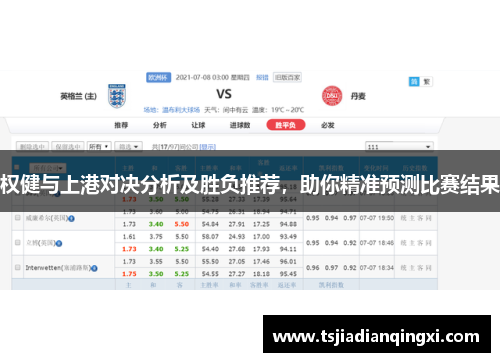Switch to the 让球 tab
Viewport: 500px width, 362px height.
click(x=198, y=125)
